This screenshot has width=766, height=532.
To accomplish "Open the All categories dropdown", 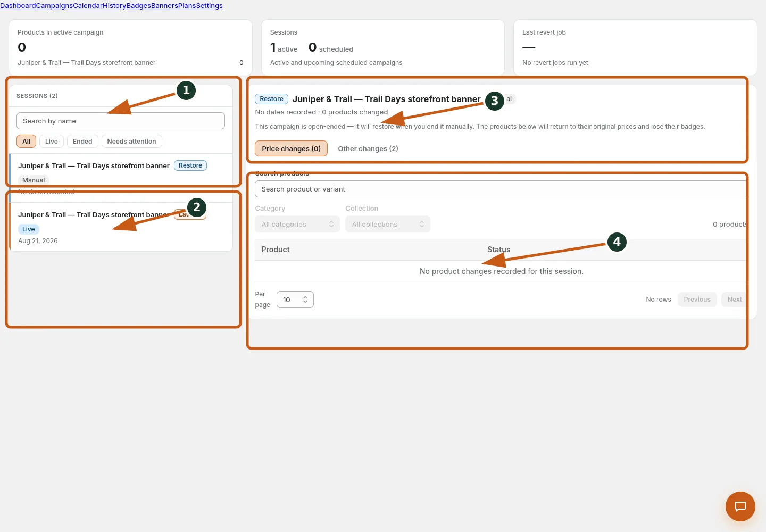I will pyautogui.click(x=297, y=224).
